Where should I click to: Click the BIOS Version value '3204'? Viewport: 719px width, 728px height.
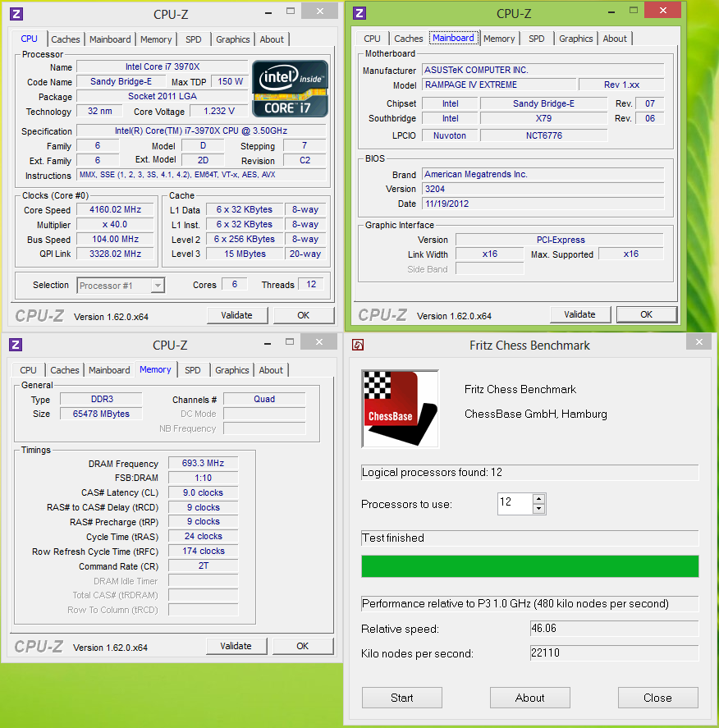coord(543,189)
